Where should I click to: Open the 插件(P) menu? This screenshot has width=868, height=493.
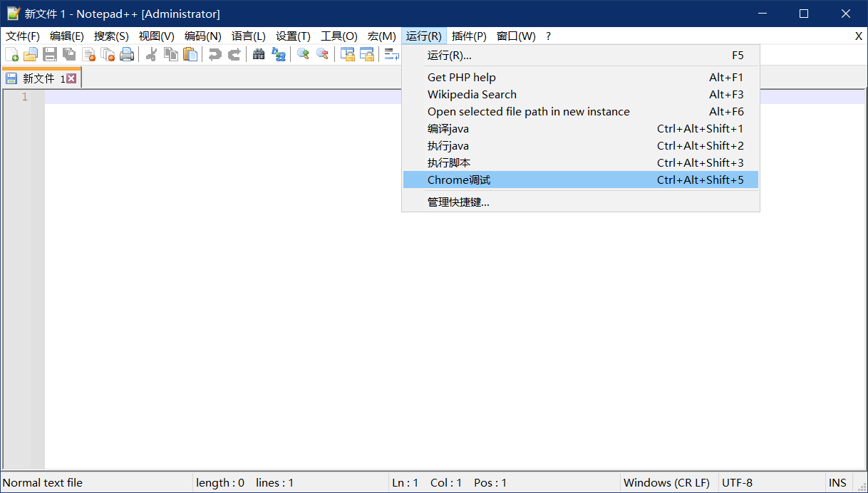click(469, 36)
